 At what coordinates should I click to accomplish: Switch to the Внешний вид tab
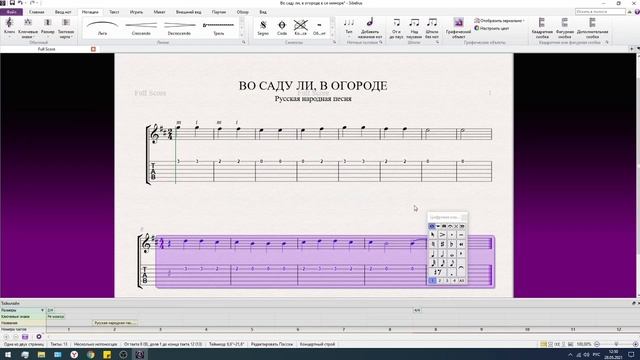click(x=188, y=12)
